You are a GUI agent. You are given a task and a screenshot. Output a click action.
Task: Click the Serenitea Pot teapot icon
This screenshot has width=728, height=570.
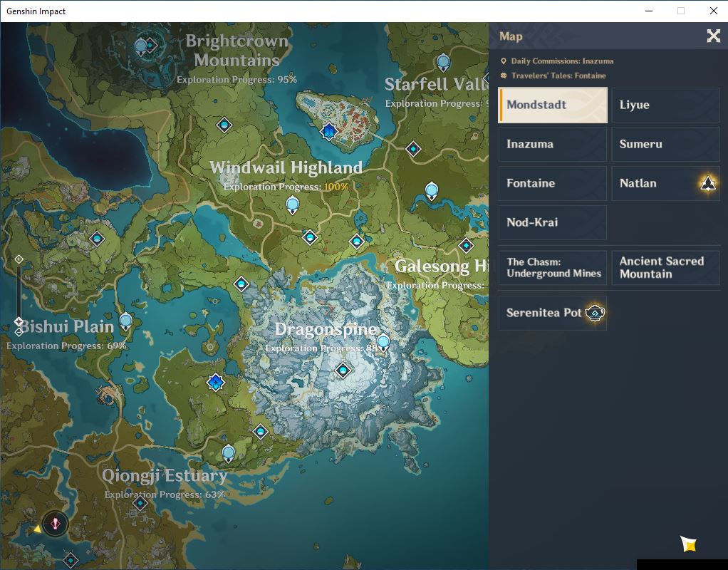pos(595,313)
